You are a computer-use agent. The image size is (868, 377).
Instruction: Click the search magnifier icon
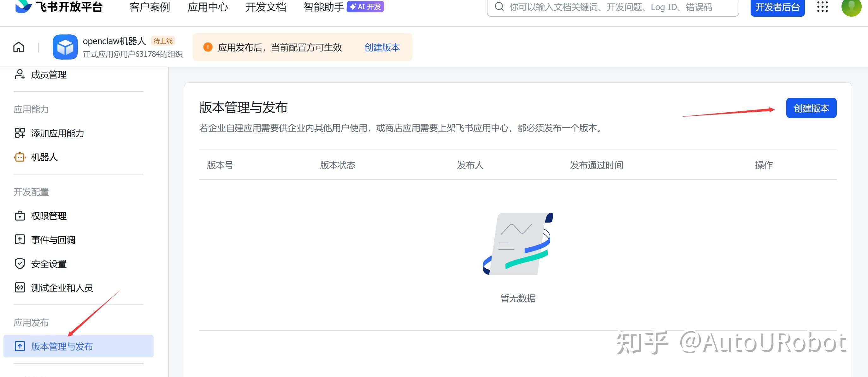tap(499, 7)
